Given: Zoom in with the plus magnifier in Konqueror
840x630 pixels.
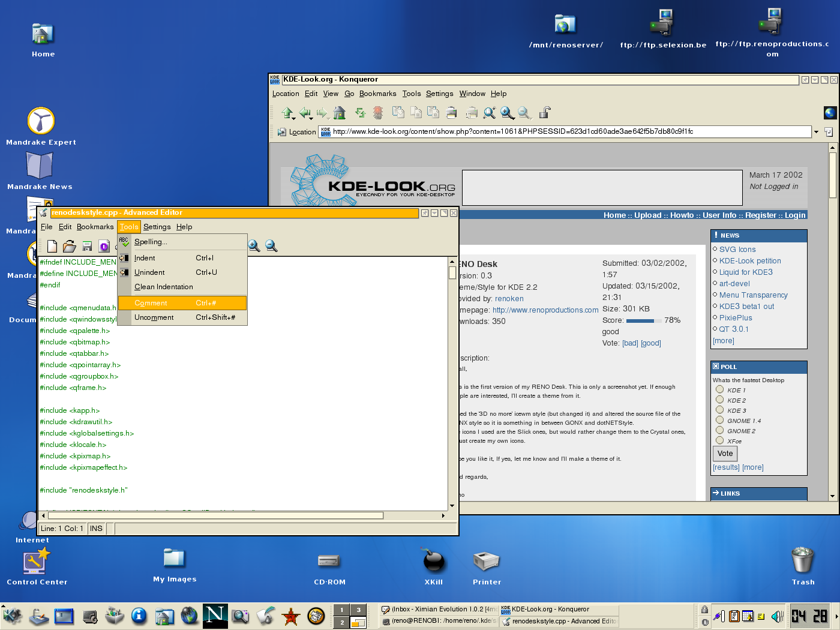Looking at the screenshot, I should [x=507, y=112].
